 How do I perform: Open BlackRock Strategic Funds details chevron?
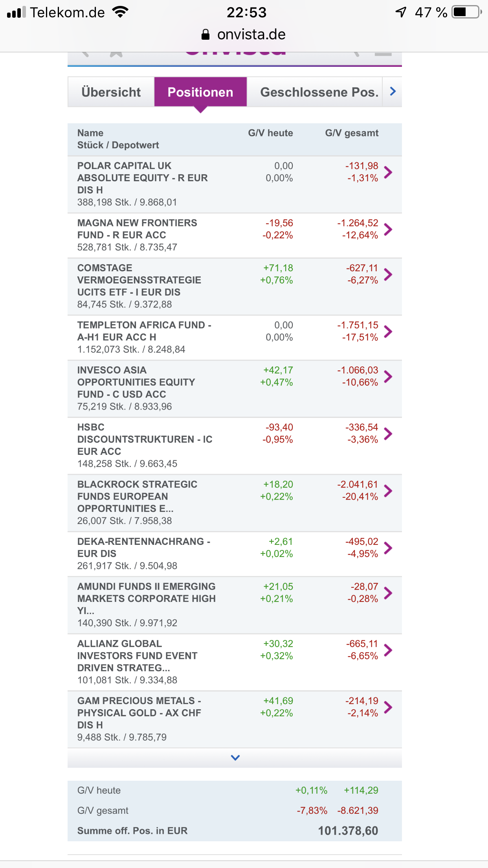(388, 491)
